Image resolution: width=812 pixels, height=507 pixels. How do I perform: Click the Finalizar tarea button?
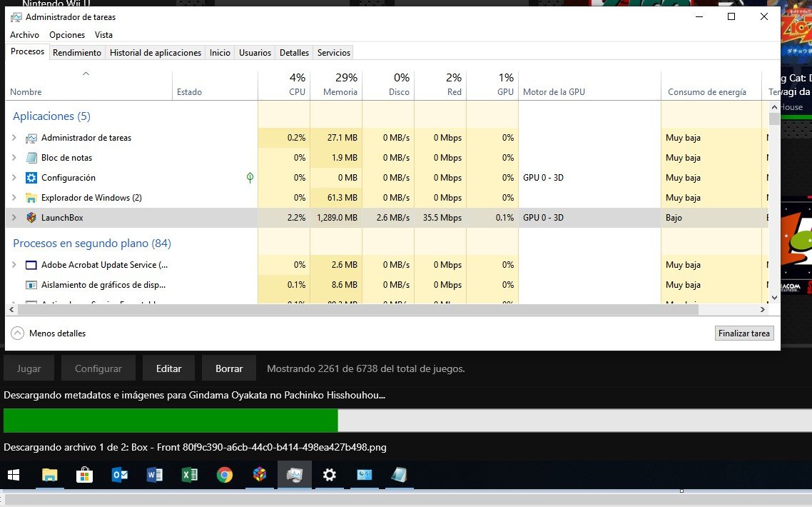tap(744, 333)
